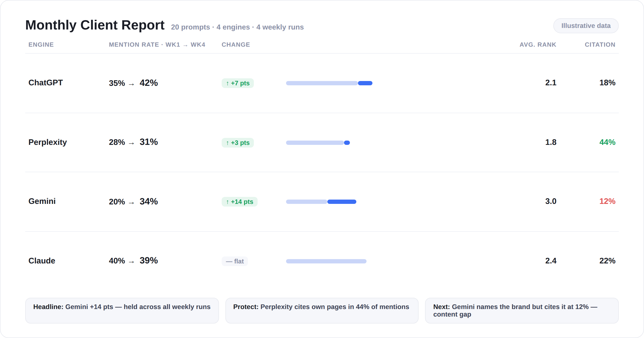Click ChatGPT's 42% week 4 rate

(x=149, y=83)
